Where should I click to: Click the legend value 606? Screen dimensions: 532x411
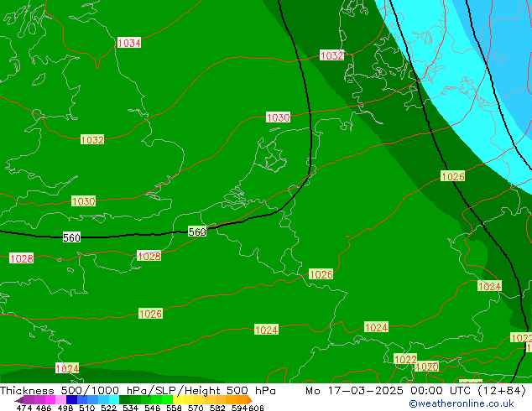click(x=256, y=408)
